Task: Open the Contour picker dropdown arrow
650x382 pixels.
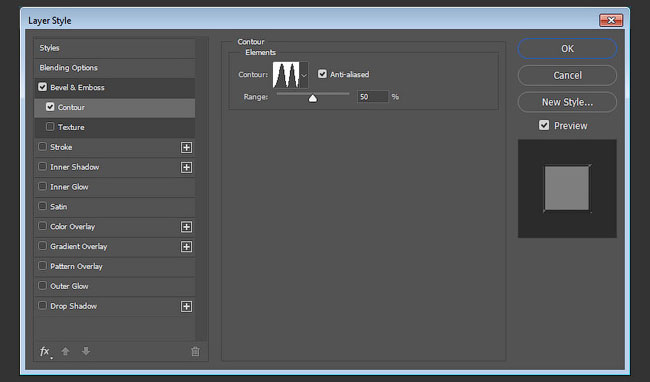Action: pyautogui.click(x=304, y=75)
